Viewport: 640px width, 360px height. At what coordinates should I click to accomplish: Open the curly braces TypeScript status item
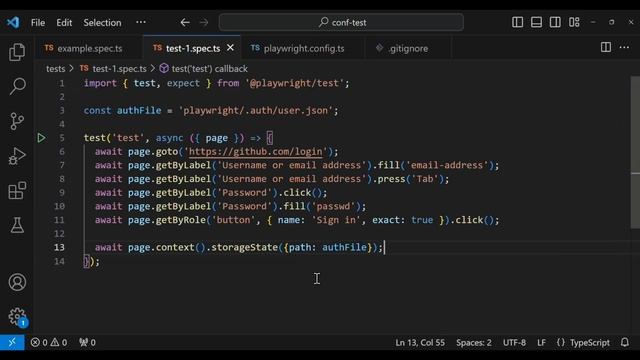561,342
